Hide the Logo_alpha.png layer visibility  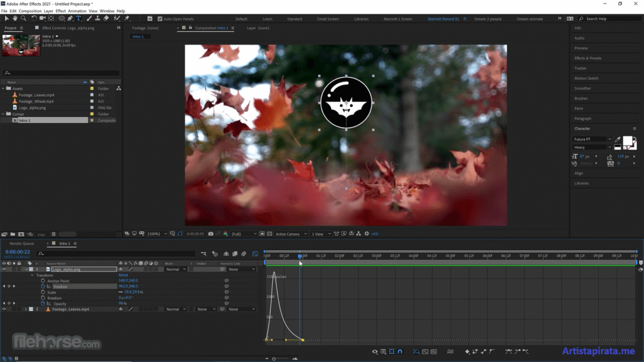tap(4, 269)
